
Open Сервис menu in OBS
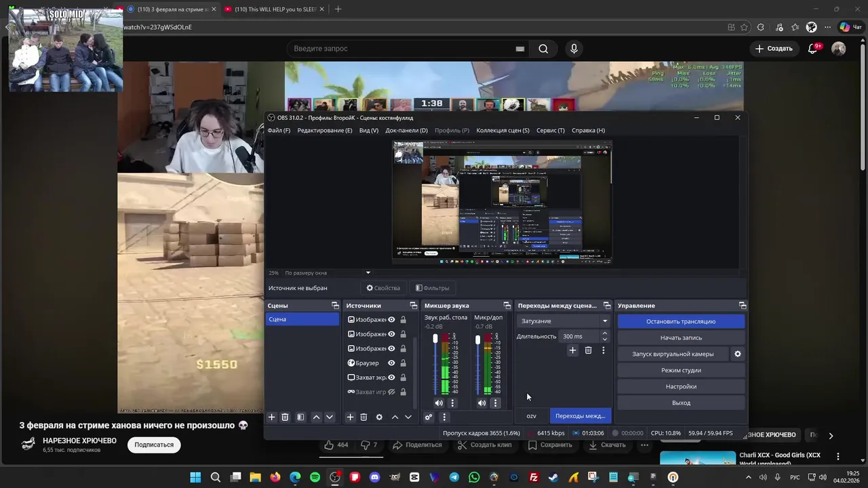(550, 130)
